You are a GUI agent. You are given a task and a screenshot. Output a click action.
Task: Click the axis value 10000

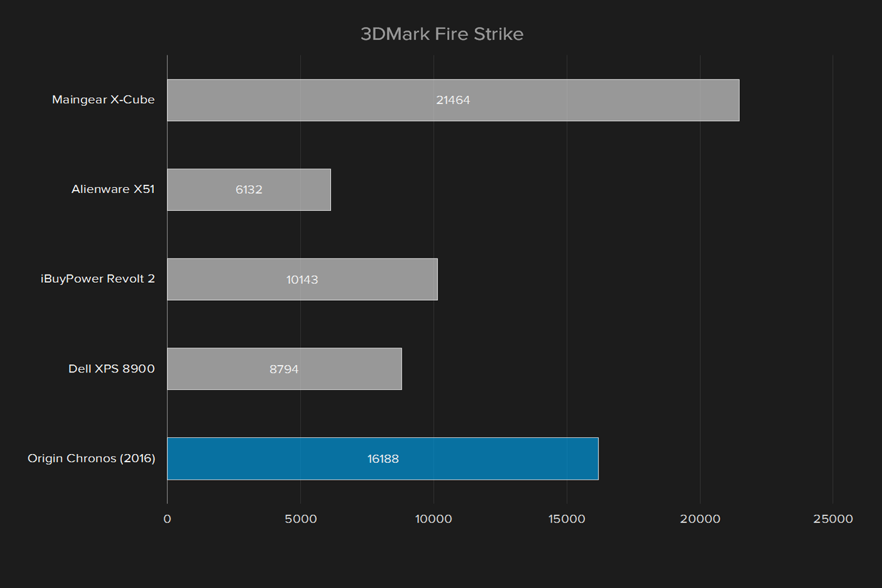tap(434, 519)
